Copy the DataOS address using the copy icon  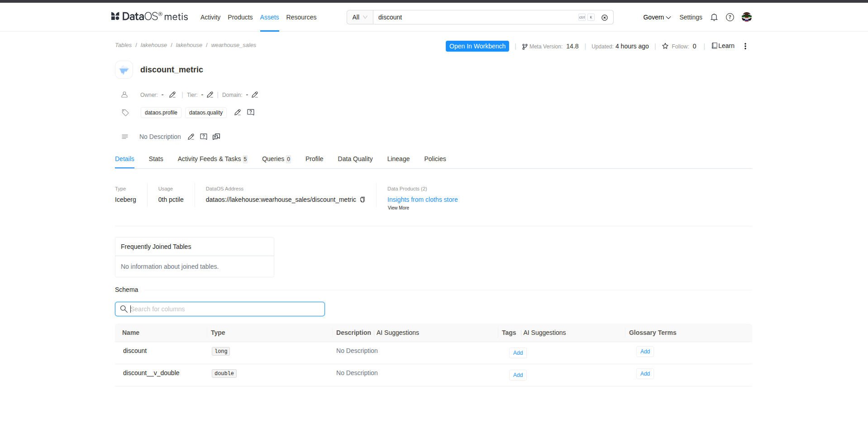click(362, 200)
